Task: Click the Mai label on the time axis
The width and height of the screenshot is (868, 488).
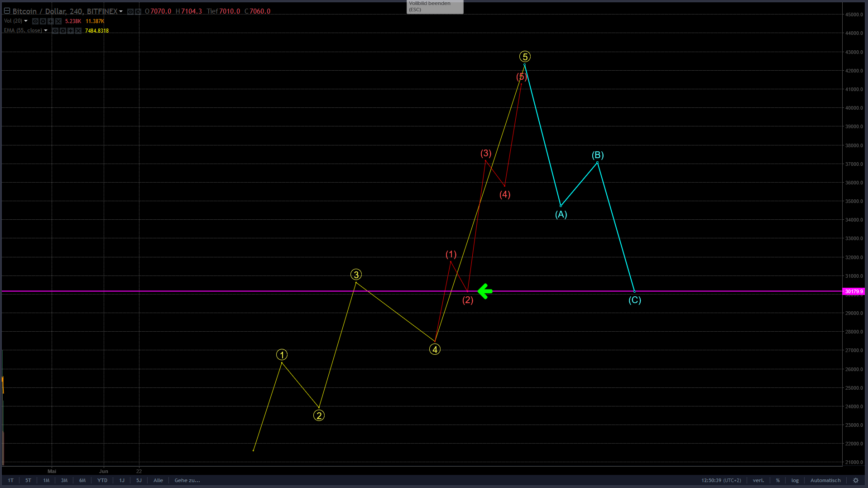Action: [52, 471]
